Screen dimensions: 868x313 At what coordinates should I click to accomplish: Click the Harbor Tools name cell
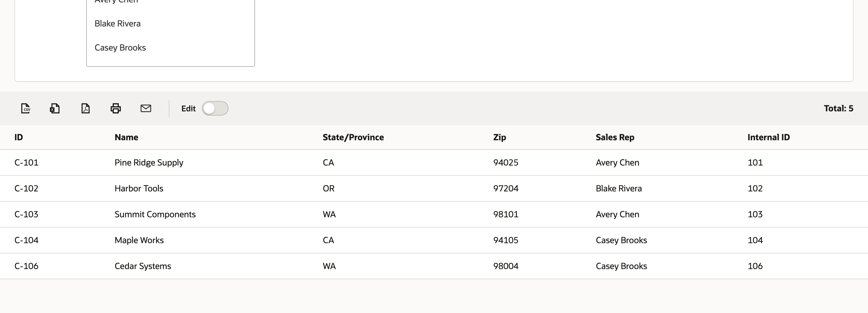pyautogui.click(x=139, y=188)
